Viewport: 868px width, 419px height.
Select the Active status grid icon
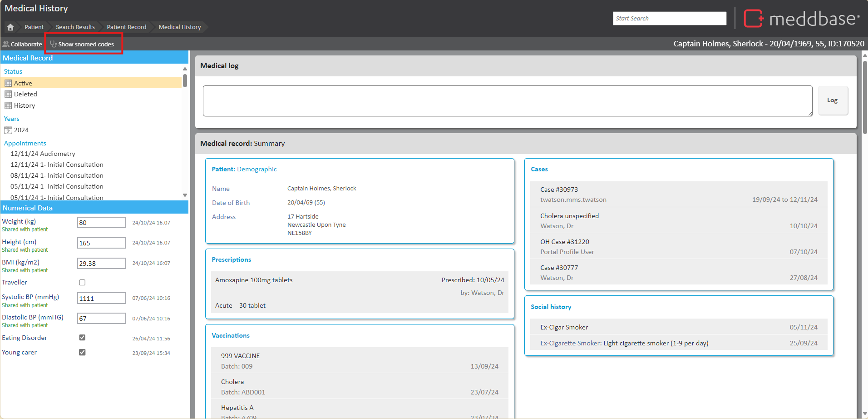[x=8, y=83]
